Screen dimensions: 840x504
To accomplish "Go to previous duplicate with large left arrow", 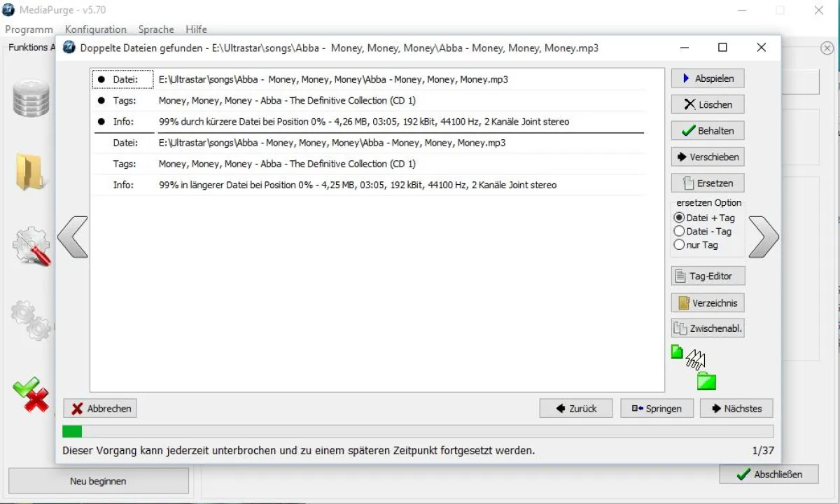I will pos(73,237).
